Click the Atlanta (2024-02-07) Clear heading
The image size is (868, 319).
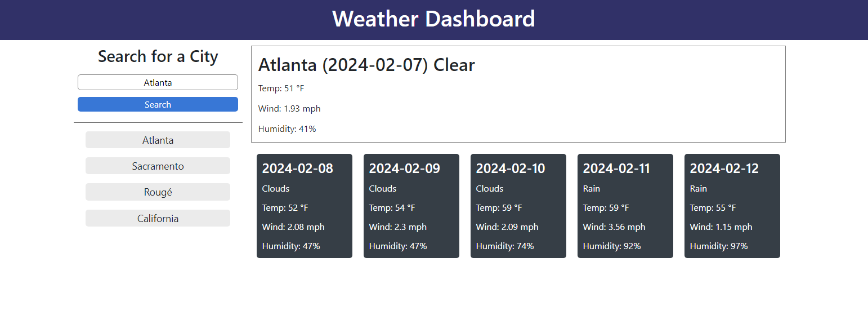pyautogui.click(x=366, y=65)
